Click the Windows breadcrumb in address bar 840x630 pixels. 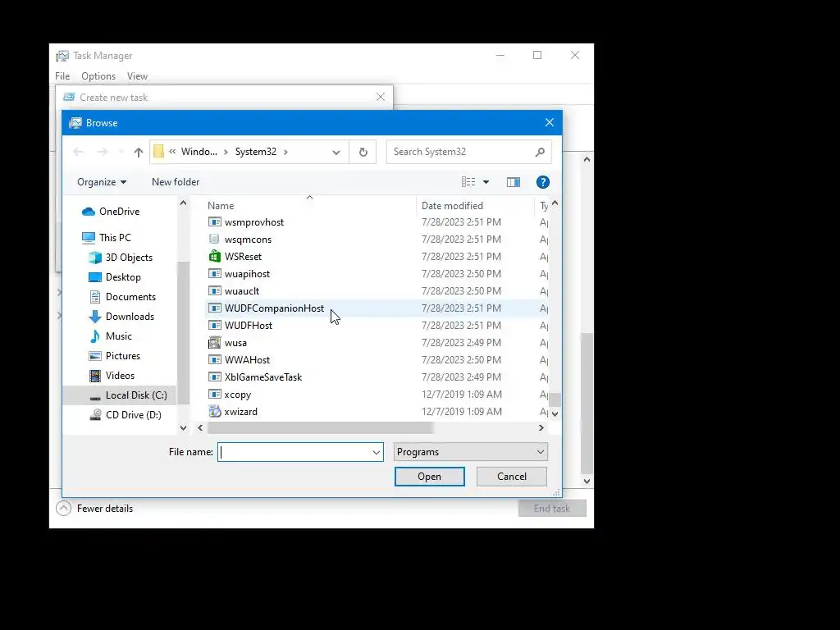[199, 152]
